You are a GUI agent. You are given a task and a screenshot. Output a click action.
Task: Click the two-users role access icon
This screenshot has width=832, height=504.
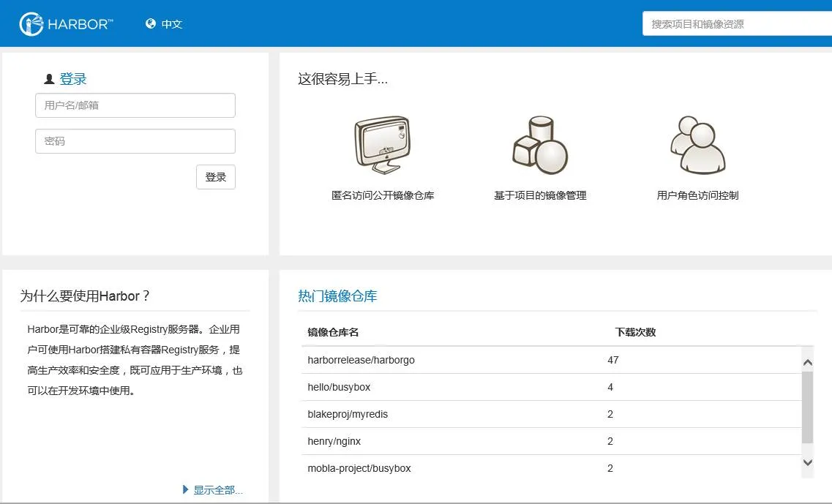[698, 146]
